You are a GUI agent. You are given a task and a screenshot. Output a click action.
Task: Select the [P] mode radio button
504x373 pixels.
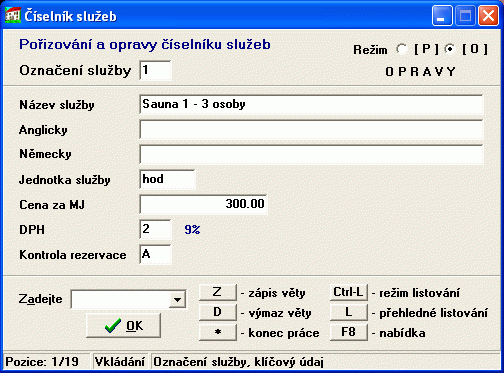click(x=402, y=49)
